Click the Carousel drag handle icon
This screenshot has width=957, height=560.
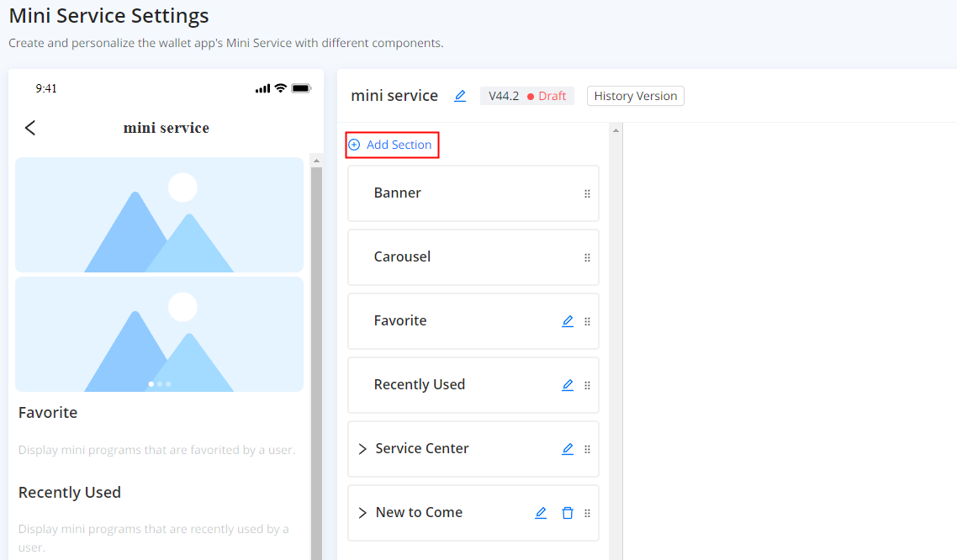coord(587,257)
